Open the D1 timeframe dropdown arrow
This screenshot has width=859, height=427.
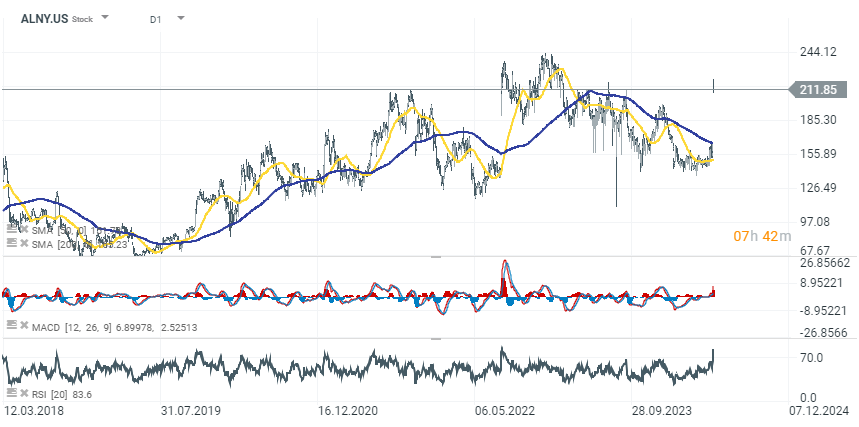(181, 18)
